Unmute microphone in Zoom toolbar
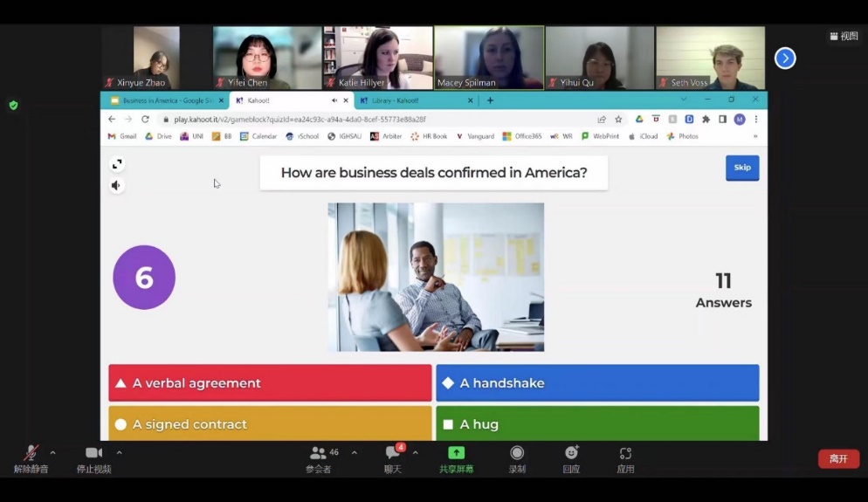The height and width of the screenshot is (502, 868). coord(31,453)
